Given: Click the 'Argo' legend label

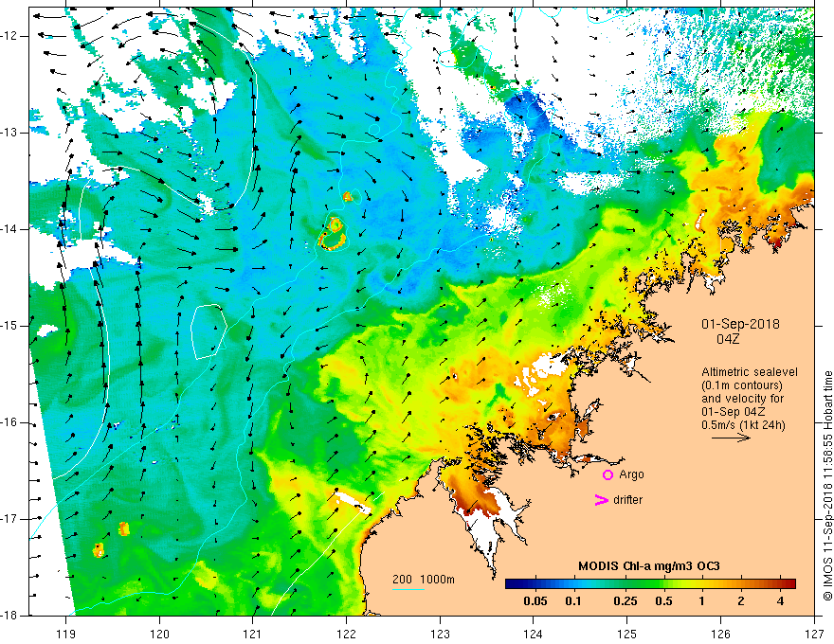Looking at the screenshot, I should pyautogui.click(x=631, y=474).
